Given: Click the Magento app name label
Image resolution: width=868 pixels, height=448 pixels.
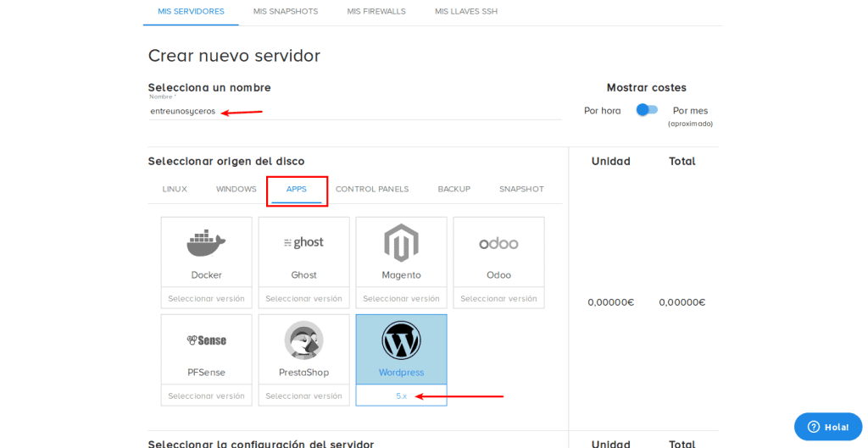Looking at the screenshot, I should [401, 275].
